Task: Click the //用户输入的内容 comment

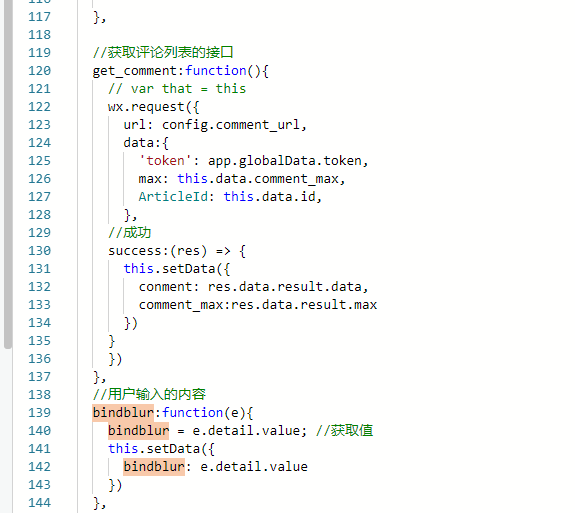Action: coord(149,395)
